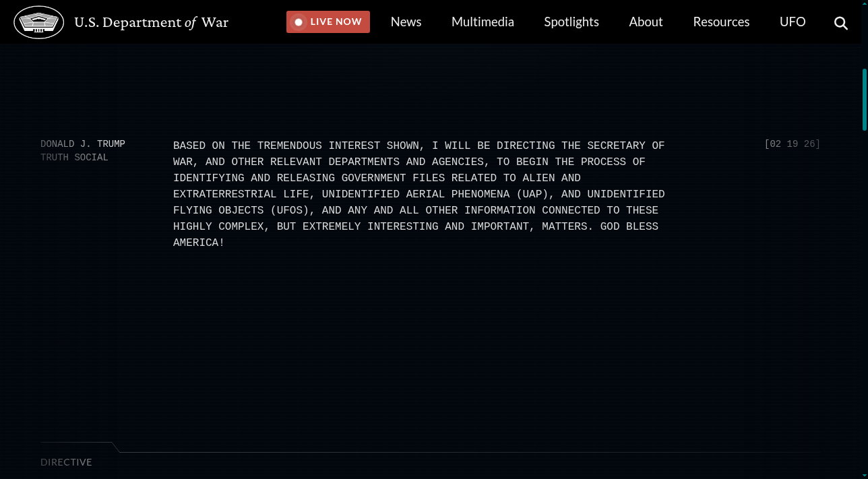Open the Spotlights menu
The height and width of the screenshot is (479, 868).
pos(571,22)
